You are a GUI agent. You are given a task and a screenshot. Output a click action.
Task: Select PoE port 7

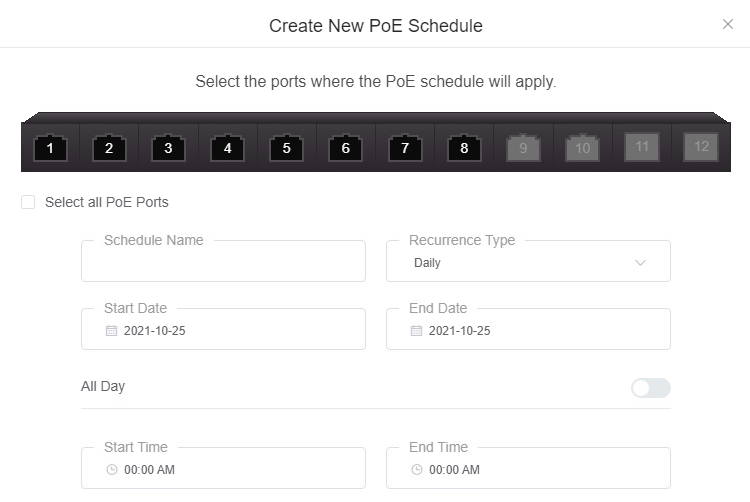405,148
